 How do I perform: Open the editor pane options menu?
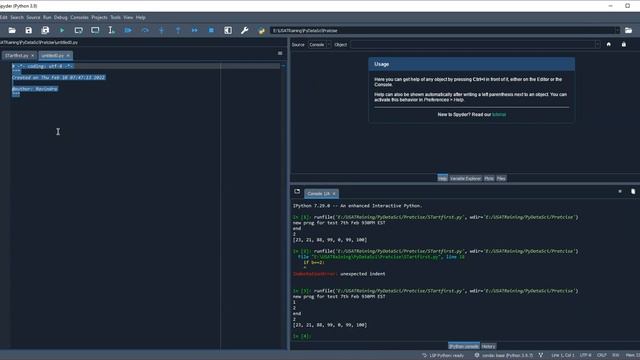pos(280,53)
